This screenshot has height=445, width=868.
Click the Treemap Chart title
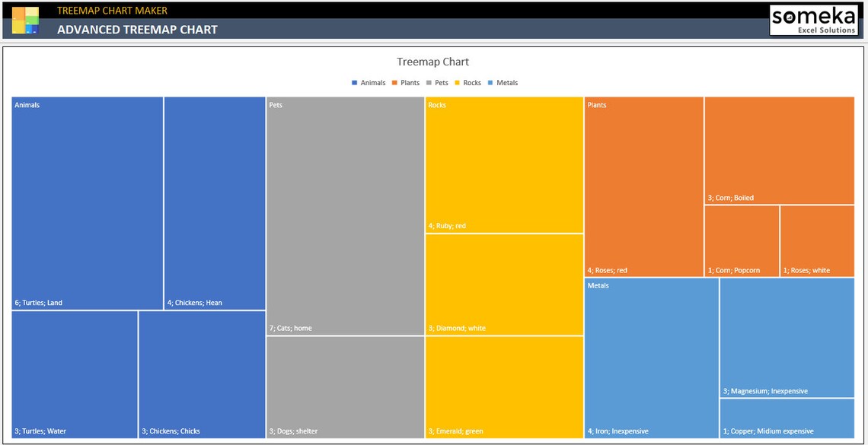[432, 62]
